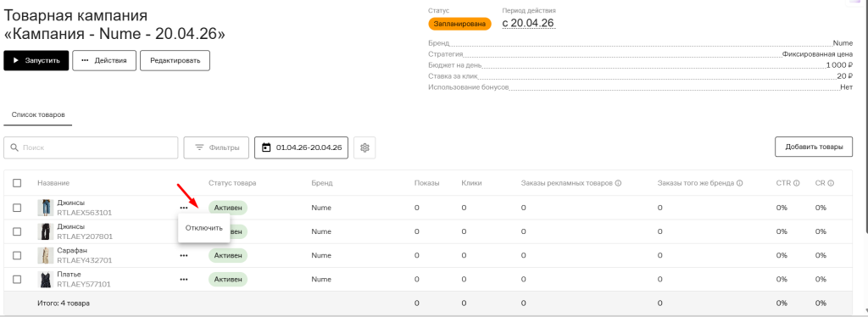The image size is (868, 317).
Task: Click the Запланирована status badge
Action: [459, 24]
